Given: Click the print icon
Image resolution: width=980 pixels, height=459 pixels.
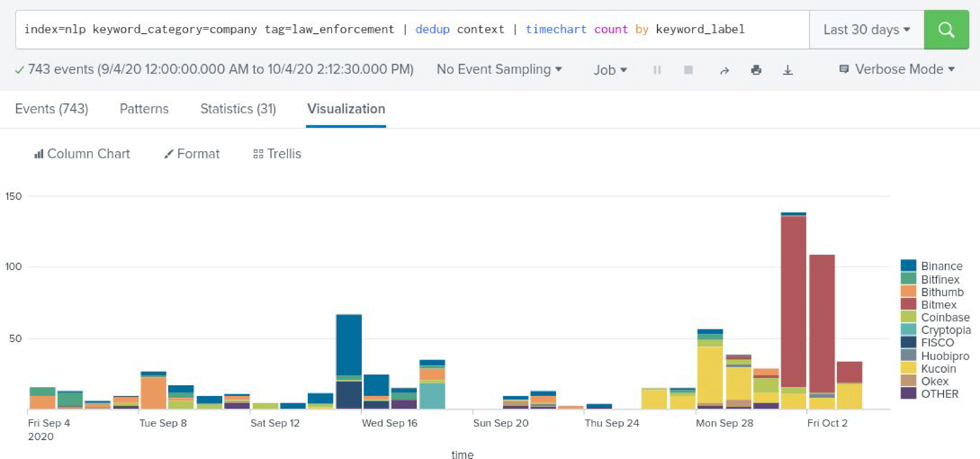Looking at the screenshot, I should 756,70.
